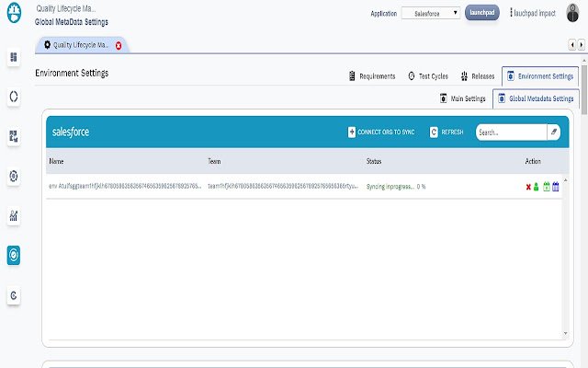The width and height of the screenshot is (588, 368).
Task: Open the Global Metadata Settings sub-tab
Action: coord(536,98)
